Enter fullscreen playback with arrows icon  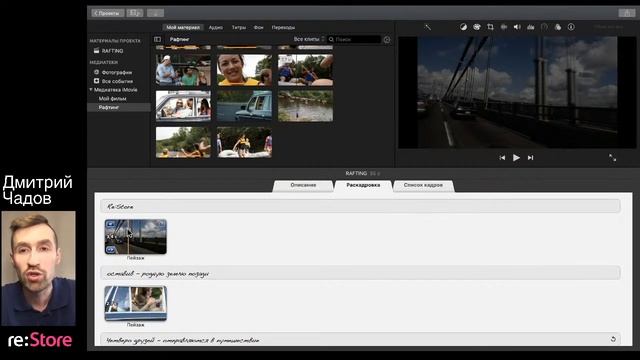[612, 158]
